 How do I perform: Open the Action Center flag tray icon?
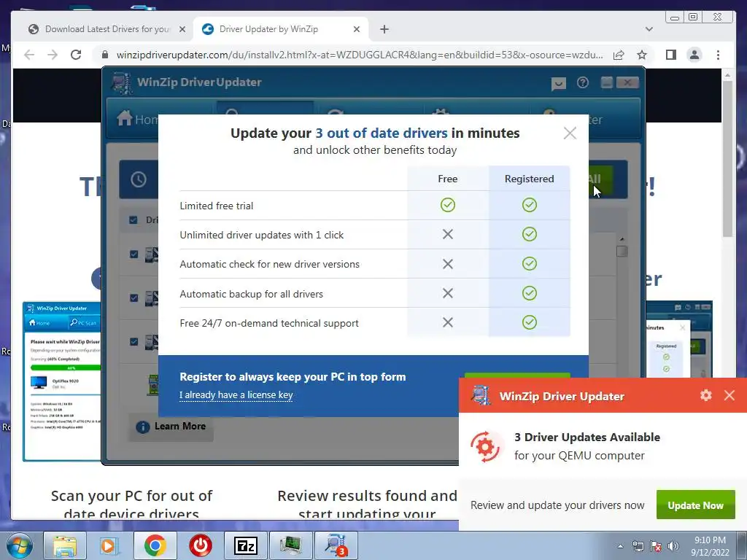pyautogui.click(x=656, y=546)
